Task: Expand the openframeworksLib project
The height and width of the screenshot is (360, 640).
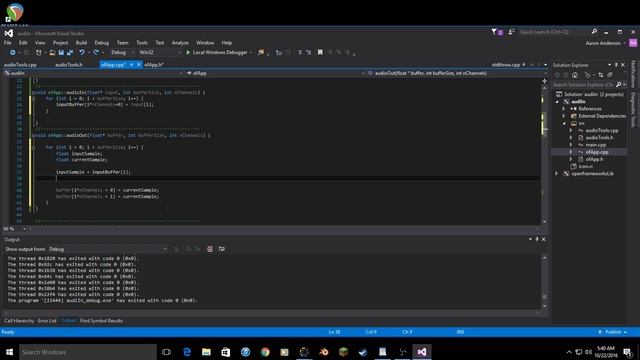Action: [556, 173]
